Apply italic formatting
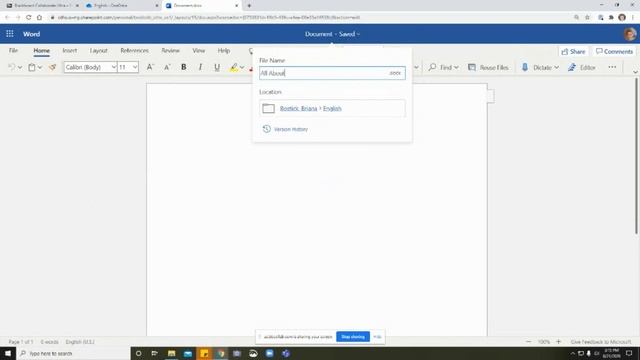640x360 pixels. [200, 67]
